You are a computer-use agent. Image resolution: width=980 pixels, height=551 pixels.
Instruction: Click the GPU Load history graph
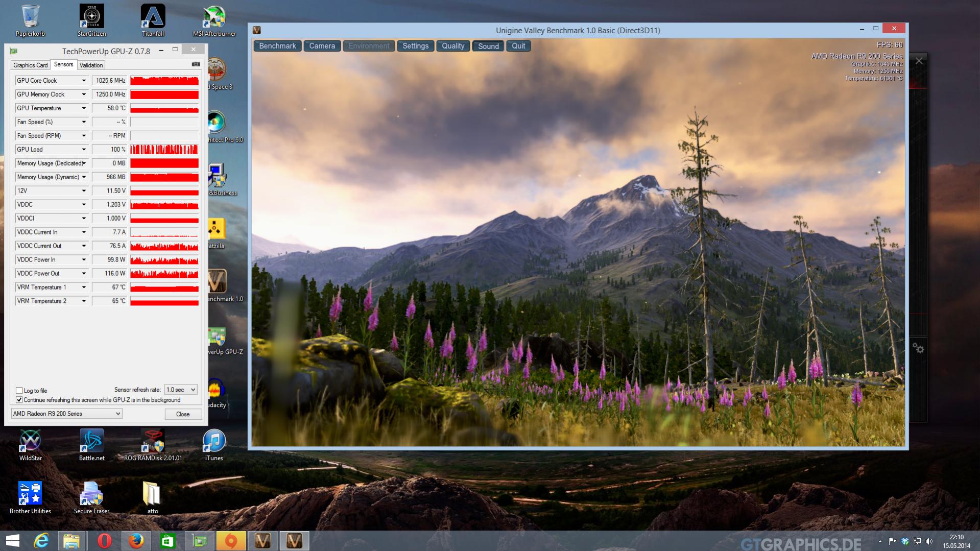[x=164, y=150]
